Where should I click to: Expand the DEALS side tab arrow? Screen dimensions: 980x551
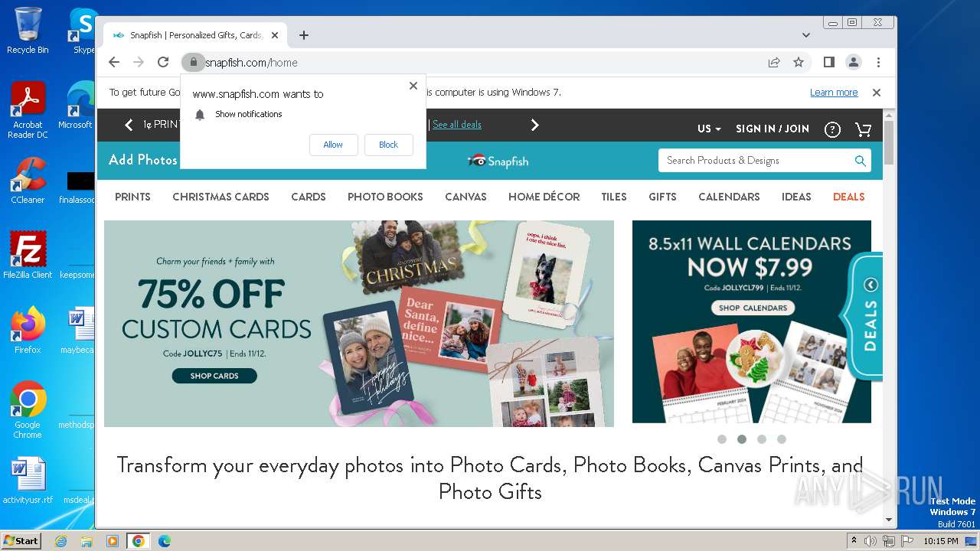click(871, 285)
